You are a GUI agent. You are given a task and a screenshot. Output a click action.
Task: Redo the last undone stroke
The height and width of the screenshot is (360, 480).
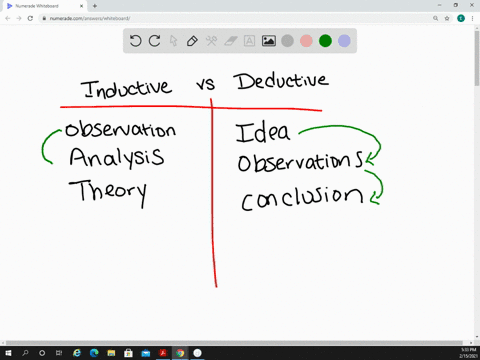[x=154, y=41]
